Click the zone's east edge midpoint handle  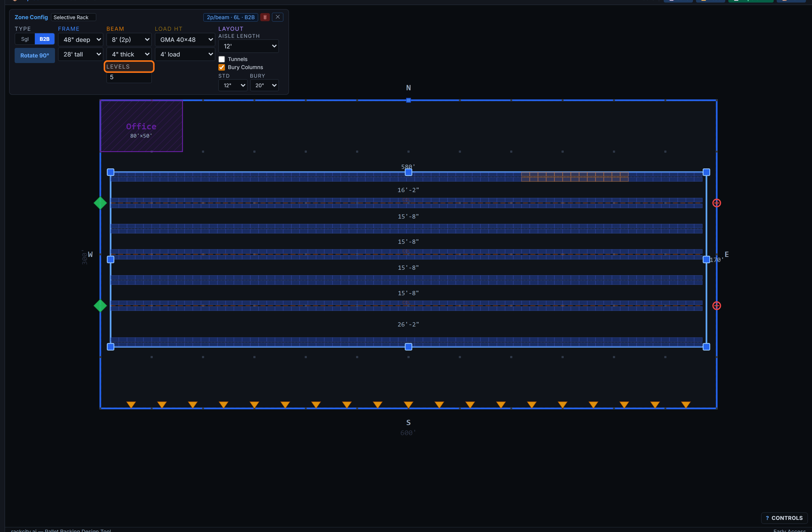click(x=706, y=259)
